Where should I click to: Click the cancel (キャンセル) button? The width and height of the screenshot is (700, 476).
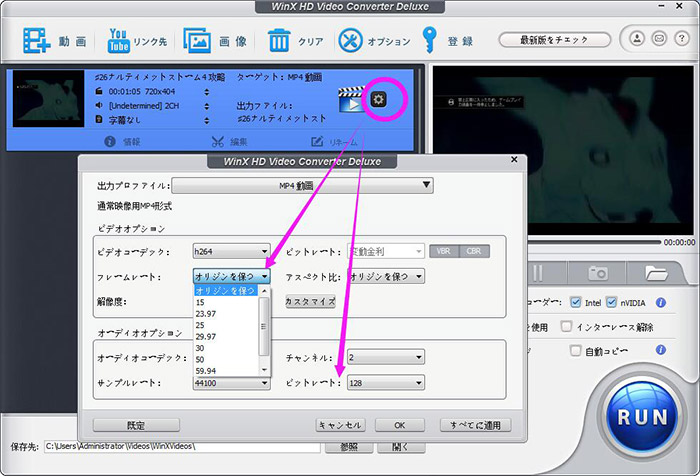341,425
